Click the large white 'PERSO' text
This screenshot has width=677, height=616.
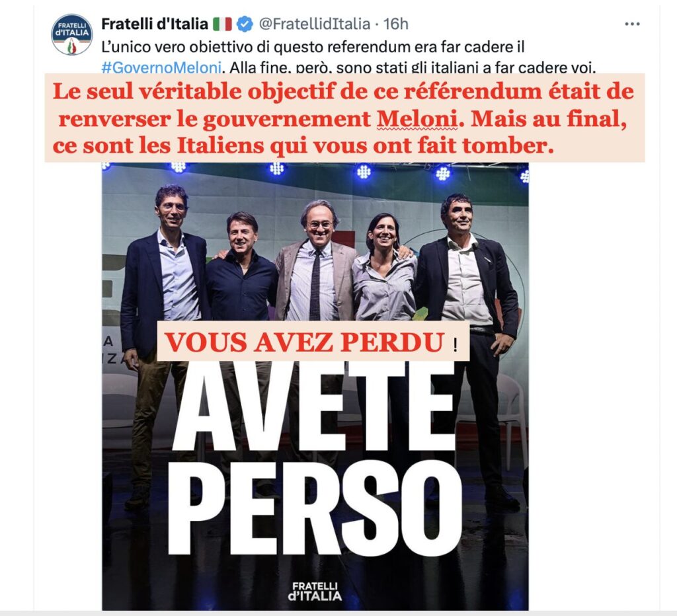tap(315, 510)
